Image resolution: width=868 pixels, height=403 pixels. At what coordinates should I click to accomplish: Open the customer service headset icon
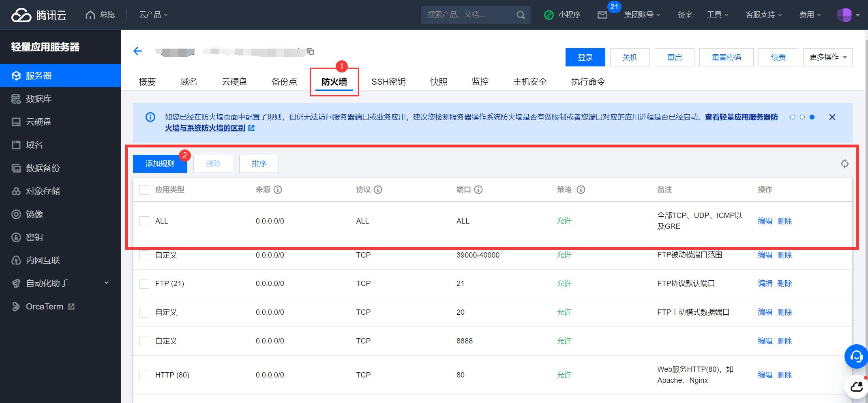click(856, 356)
